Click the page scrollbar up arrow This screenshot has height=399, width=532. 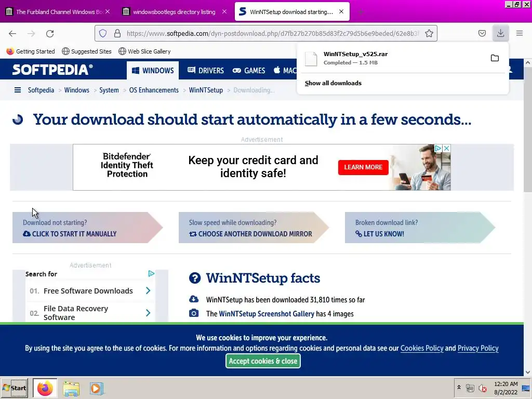pos(528,63)
